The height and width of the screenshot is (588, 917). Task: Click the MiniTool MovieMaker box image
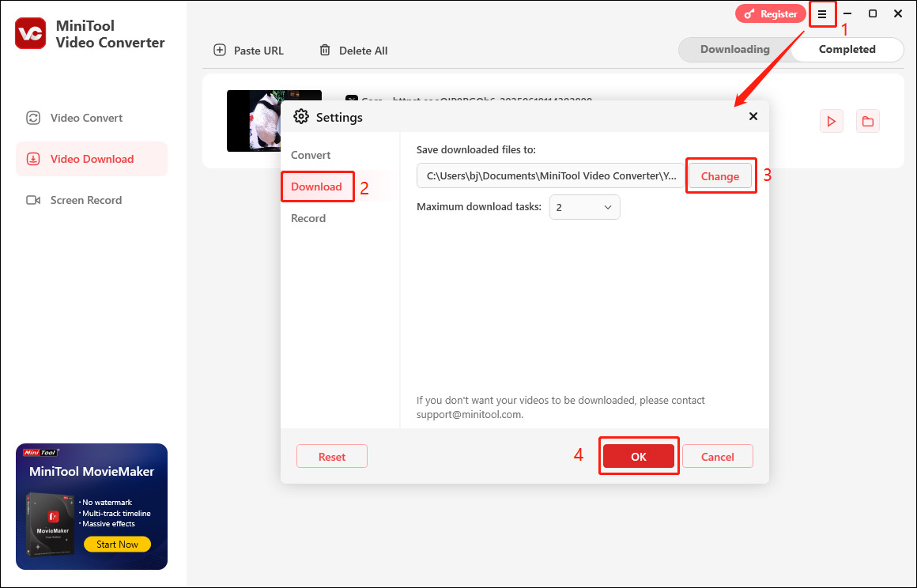click(51, 524)
